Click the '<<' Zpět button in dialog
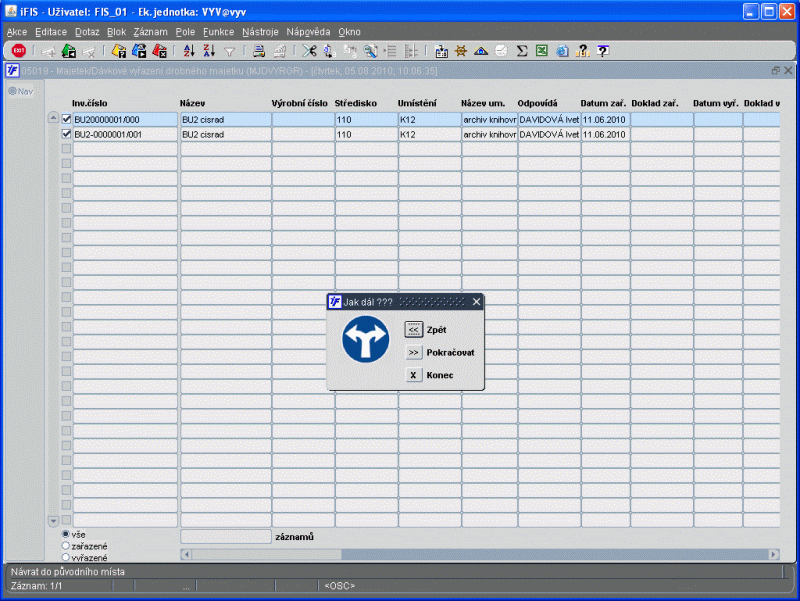Viewport: 800px width, 601px height. coord(413,330)
